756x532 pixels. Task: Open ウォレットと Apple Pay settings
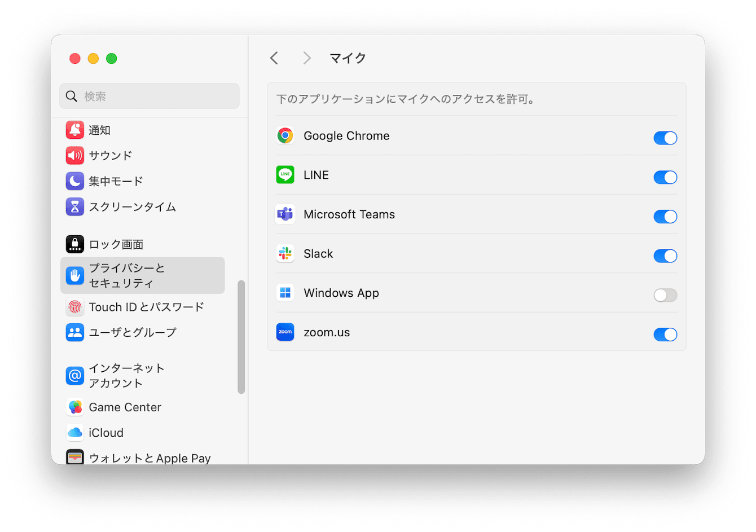pos(150,458)
